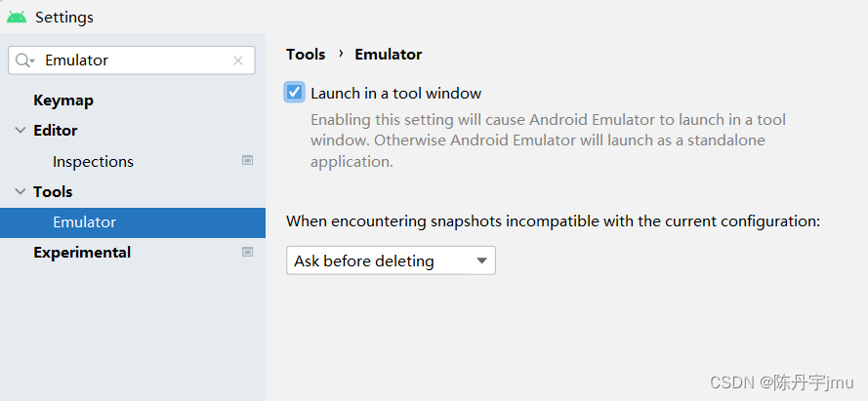This screenshot has width=868, height=401.
Task: Open the Inspections settings page
Action: (93, 162)
